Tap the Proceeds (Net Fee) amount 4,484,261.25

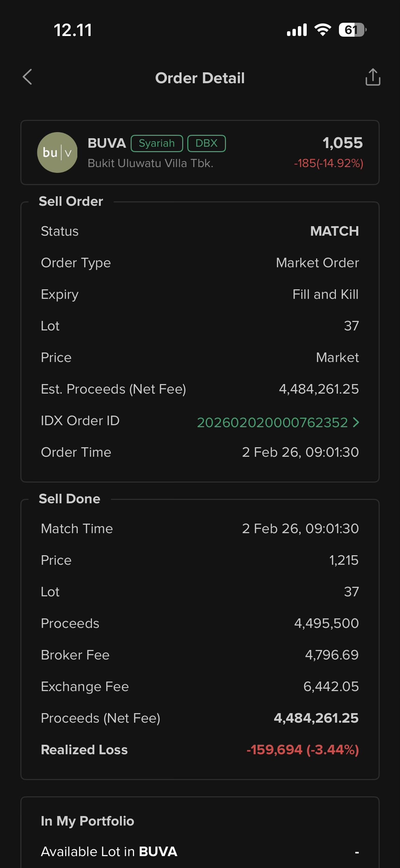point(316,718)
